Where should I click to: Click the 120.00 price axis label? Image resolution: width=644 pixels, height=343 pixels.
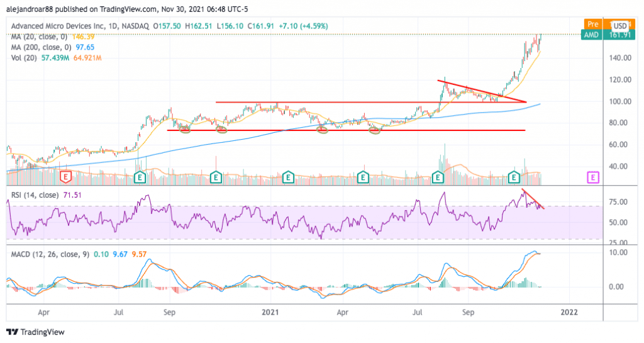point(620,80)
